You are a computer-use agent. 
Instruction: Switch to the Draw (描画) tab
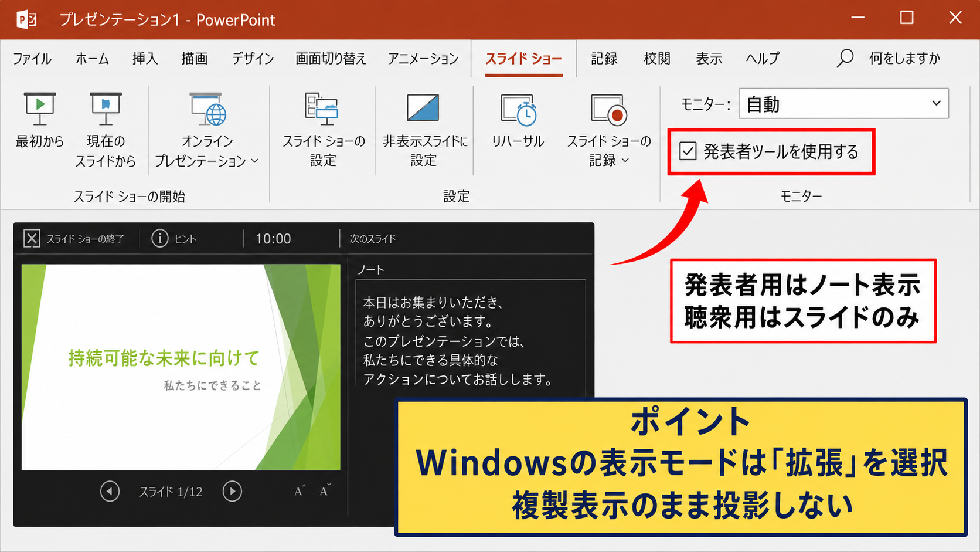[x=195, y=59]
